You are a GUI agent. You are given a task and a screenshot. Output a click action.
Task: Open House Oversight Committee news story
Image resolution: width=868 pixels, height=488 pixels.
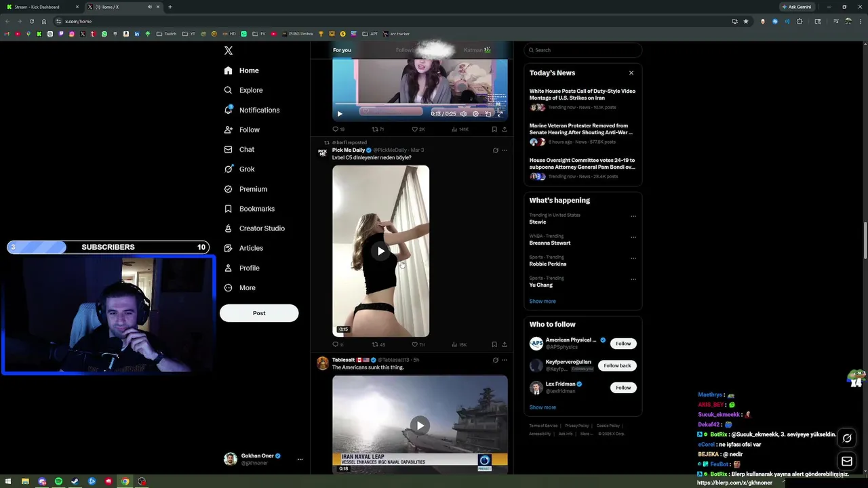[583, 168]
